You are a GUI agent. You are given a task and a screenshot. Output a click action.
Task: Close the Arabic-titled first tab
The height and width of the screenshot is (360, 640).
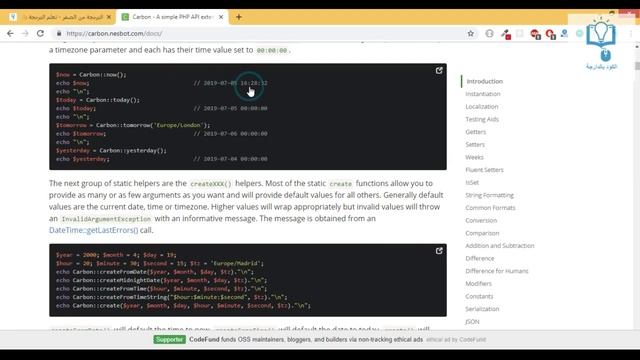click(x=109, y=17)
